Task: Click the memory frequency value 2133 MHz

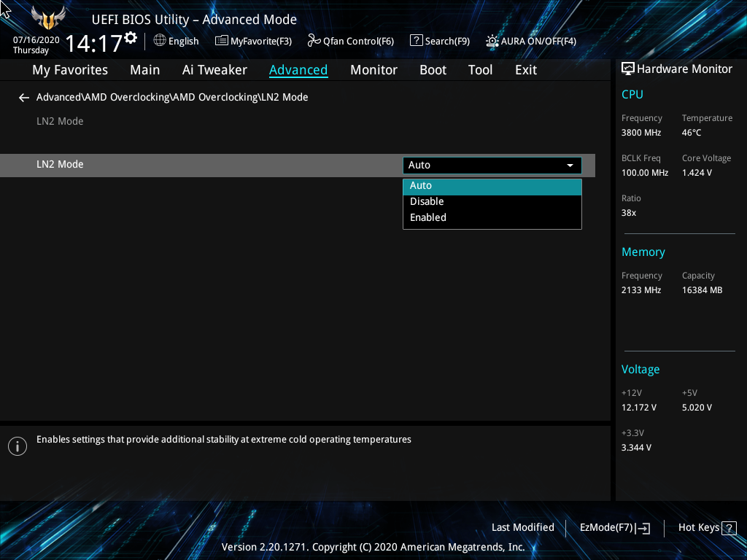Action: (640, 290)
